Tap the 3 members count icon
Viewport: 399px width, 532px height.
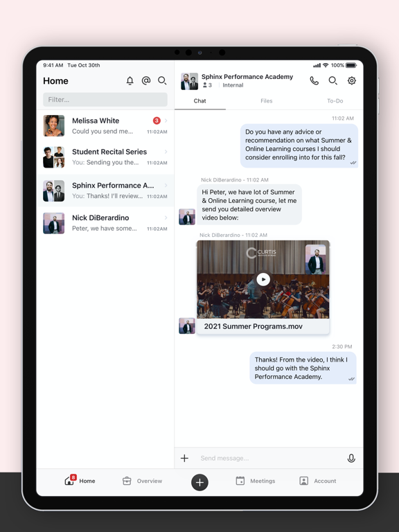pyautogui.click(x=205, y=85)
